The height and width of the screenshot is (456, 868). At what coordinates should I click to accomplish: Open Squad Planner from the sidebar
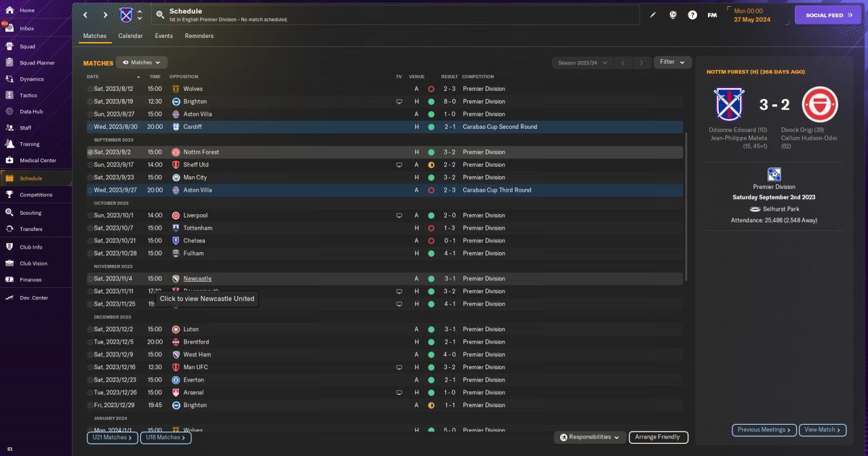coord(37,63)
